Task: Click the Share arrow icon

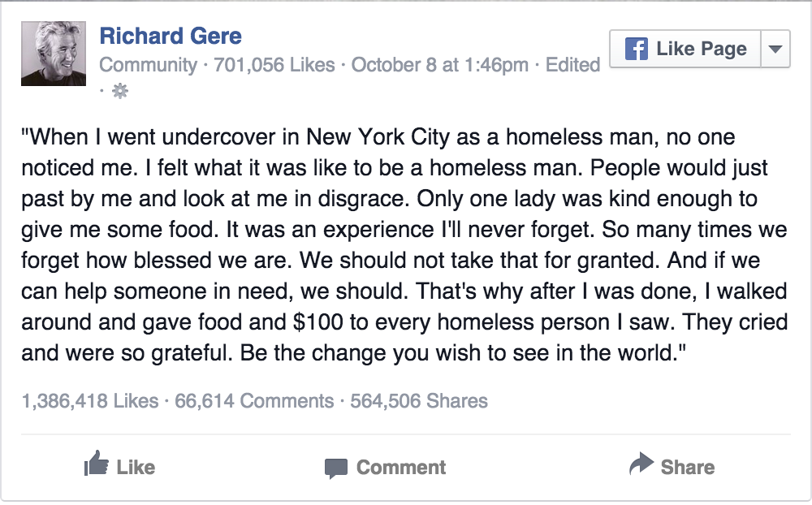Action: coord(641,464)
